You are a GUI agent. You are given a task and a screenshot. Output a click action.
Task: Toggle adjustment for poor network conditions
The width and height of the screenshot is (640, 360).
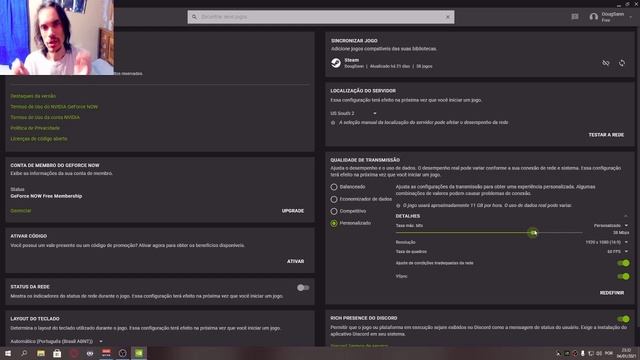[x=623, y=263]
